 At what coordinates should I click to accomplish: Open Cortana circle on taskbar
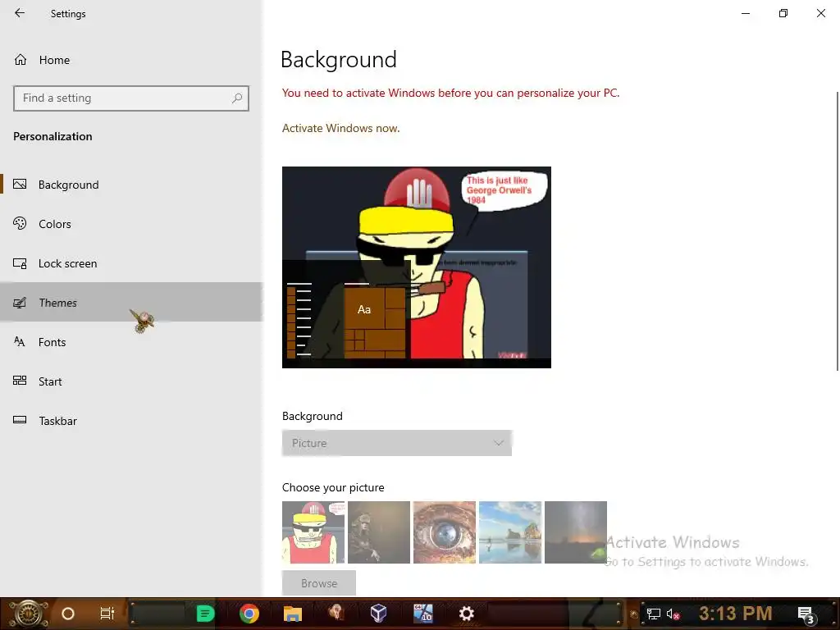pyautogui.click(x=68, y=614)
